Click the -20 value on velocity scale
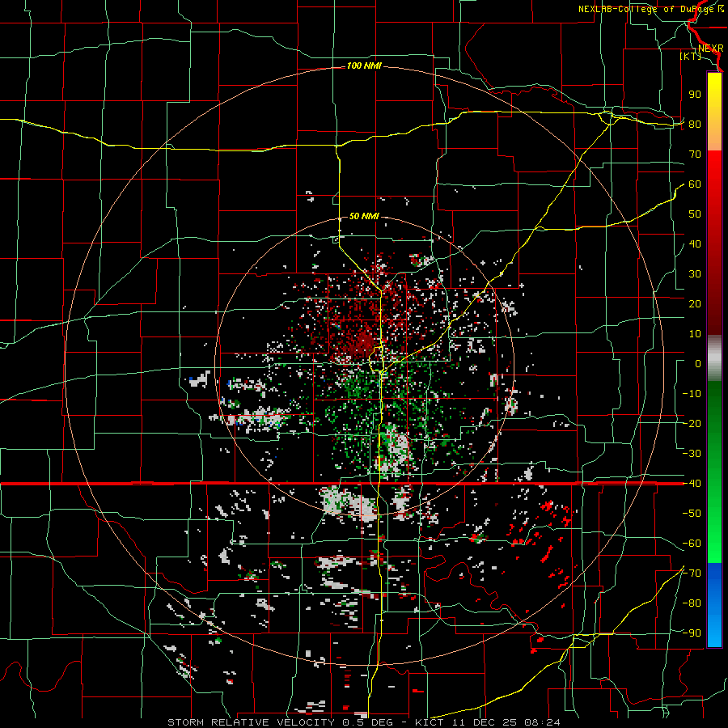 point(692,424)
